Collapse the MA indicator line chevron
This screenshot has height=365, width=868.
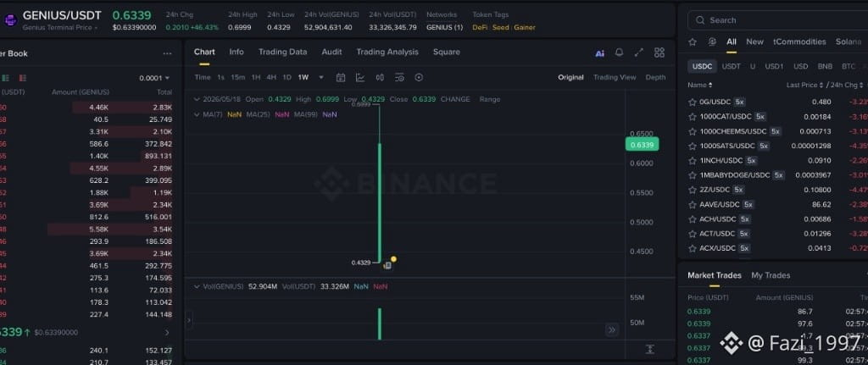coord(197,114)
